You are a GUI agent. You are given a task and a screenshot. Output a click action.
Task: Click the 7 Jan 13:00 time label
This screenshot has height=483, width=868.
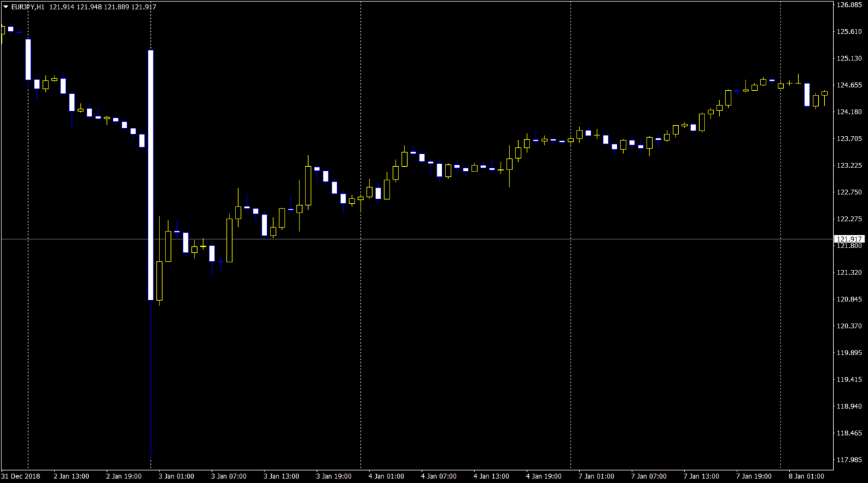tap(701, 476)
